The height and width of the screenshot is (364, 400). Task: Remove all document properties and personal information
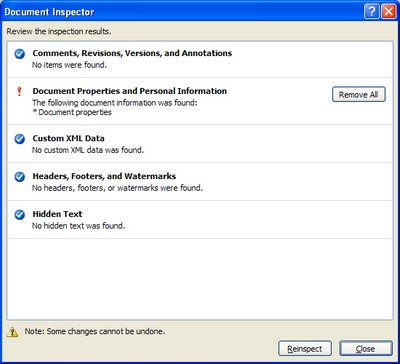click(359, 94)
